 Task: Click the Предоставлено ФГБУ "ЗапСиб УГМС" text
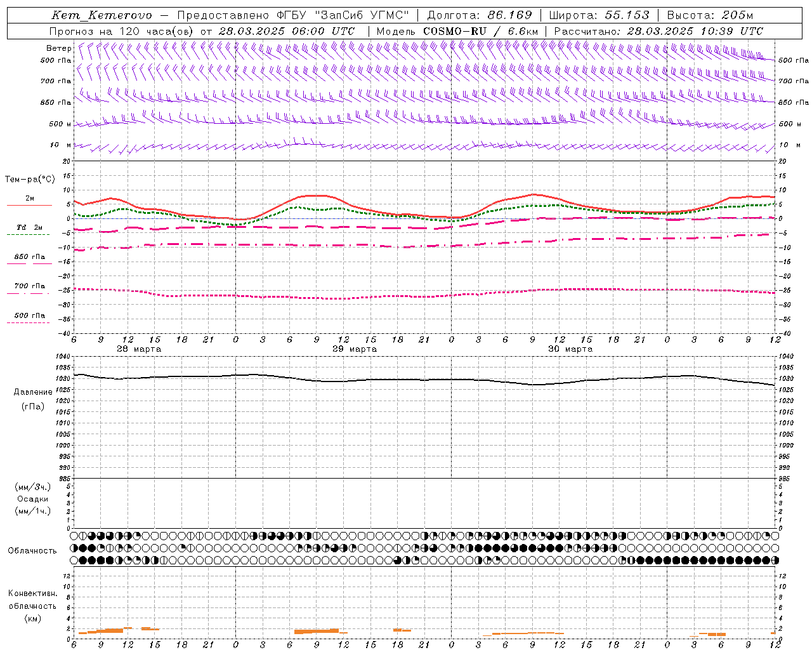(x=293, y=15)
